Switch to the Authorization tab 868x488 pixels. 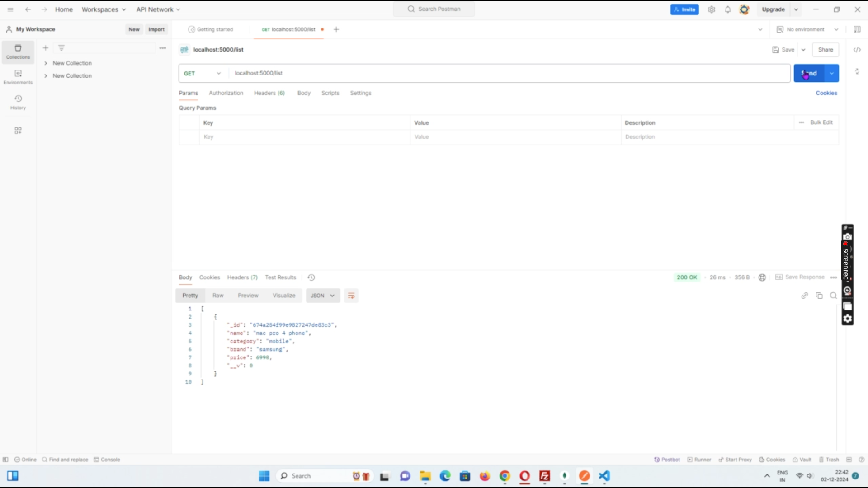pyautogui.click(x=226, y=93)
